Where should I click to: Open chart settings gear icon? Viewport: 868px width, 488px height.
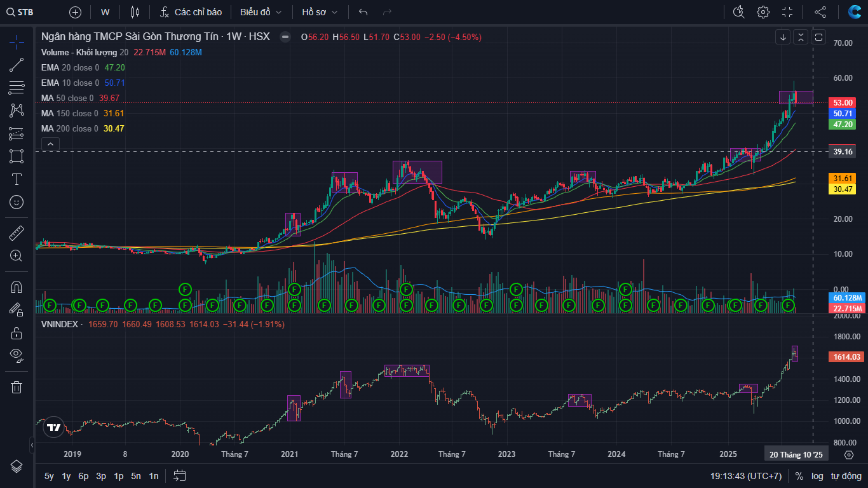[763, 12]
